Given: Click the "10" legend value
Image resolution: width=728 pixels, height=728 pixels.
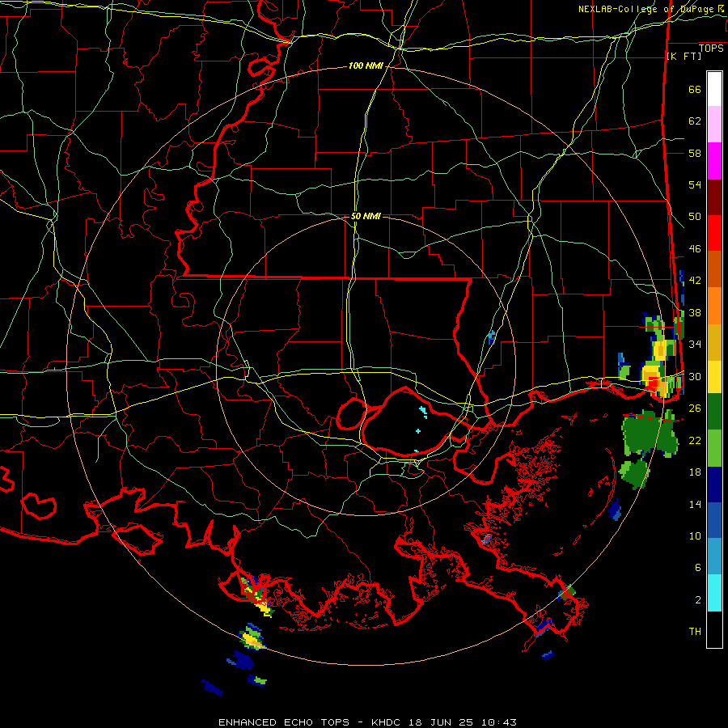Looking at the screenshot, I should click(695, 536).
